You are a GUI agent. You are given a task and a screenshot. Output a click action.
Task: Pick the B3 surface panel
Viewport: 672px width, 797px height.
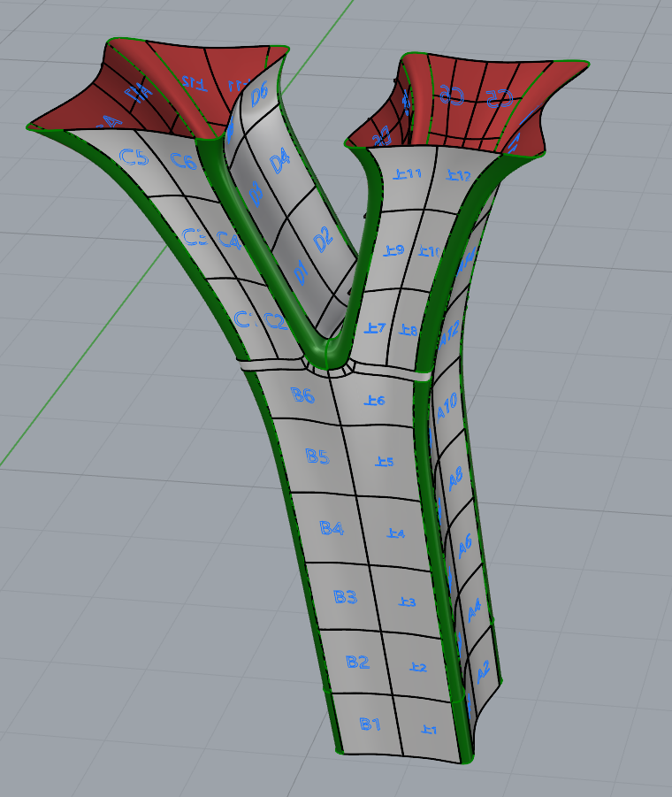(x=345, y=597)
